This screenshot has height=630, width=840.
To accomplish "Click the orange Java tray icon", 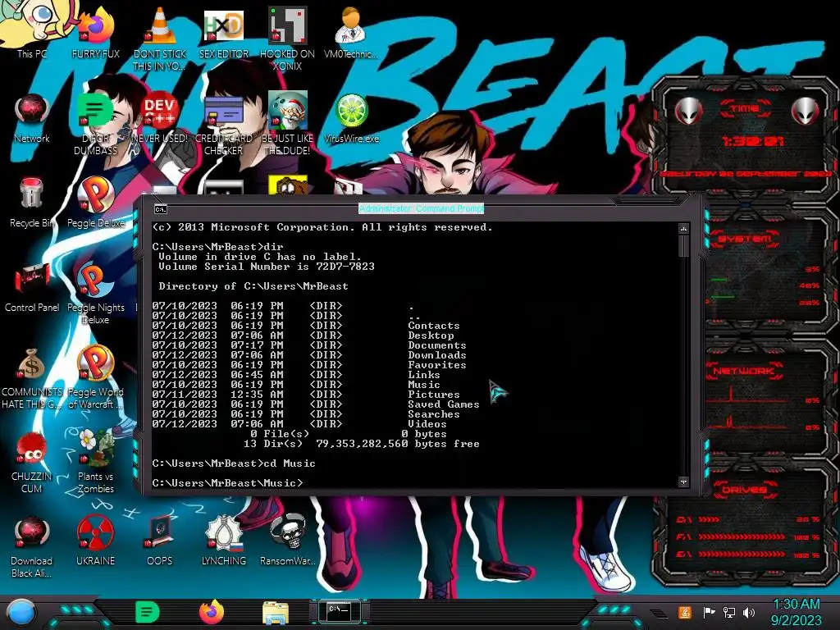I will (685, 612).
